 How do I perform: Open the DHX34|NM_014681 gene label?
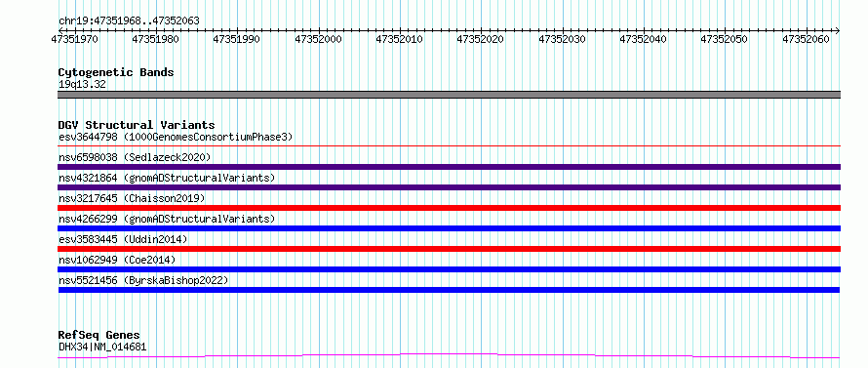coord(102,348)
